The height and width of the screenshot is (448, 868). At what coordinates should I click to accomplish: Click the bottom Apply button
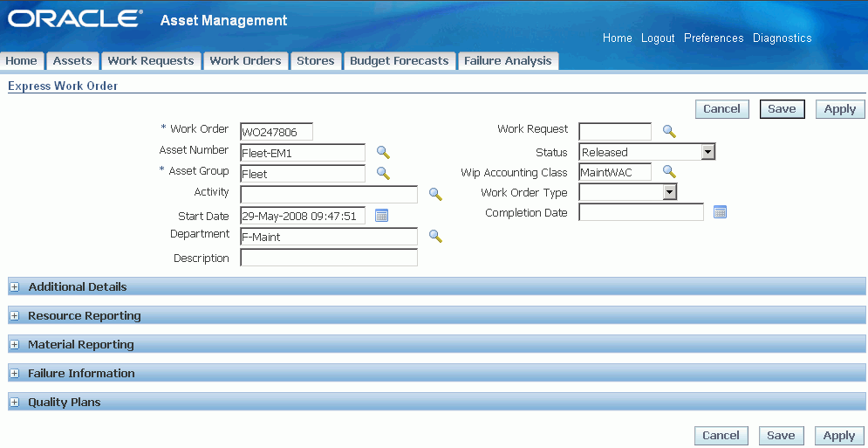pos(839,436)
